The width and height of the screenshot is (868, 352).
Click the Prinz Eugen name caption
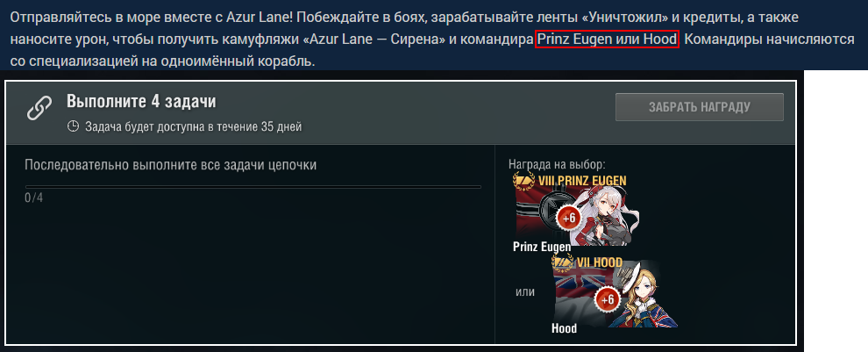(541, 247)
